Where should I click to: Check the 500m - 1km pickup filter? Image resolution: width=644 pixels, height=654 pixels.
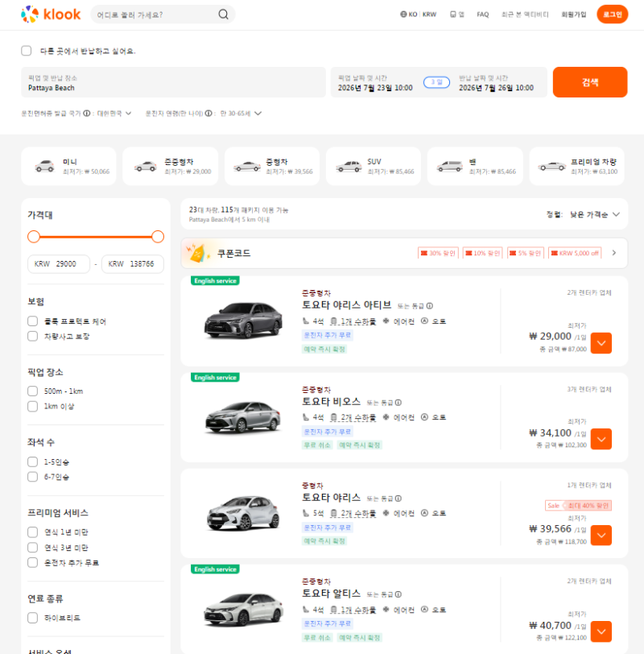pos(32,391)
